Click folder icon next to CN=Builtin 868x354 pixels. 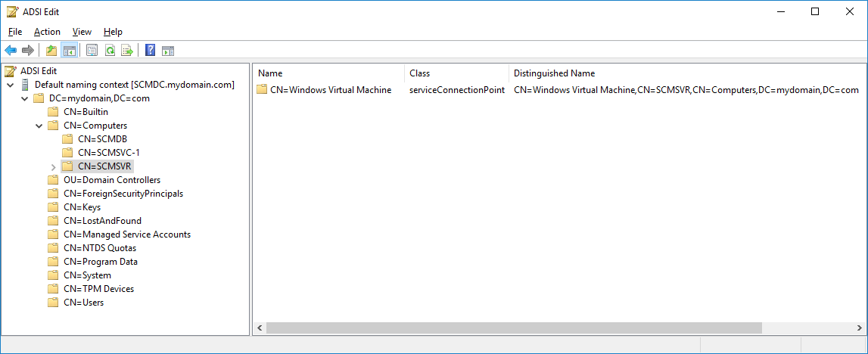(x=53, y=112)
